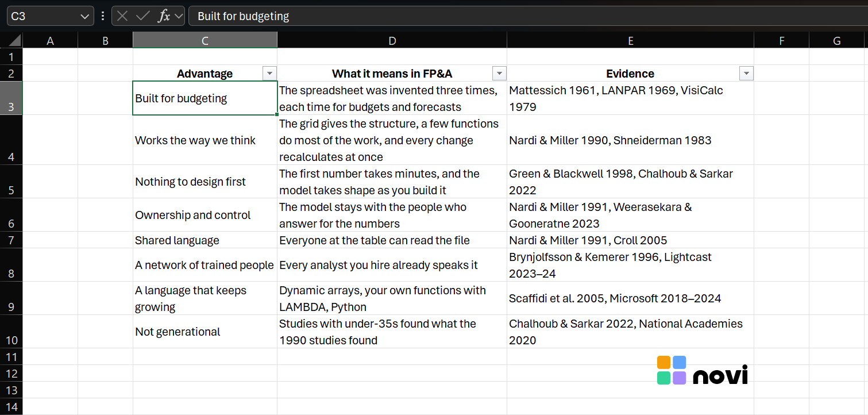Select row 10 header
The image size is (868, 415).
(11, 332)
